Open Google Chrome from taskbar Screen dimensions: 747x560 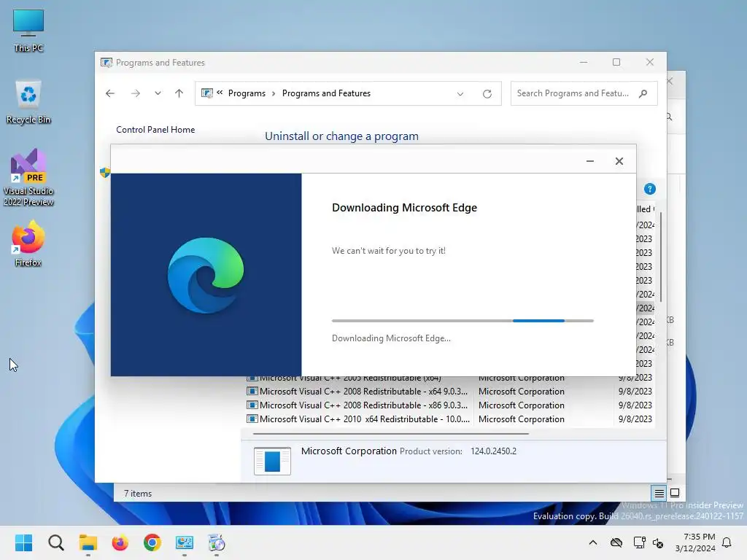tap(152, 542)
